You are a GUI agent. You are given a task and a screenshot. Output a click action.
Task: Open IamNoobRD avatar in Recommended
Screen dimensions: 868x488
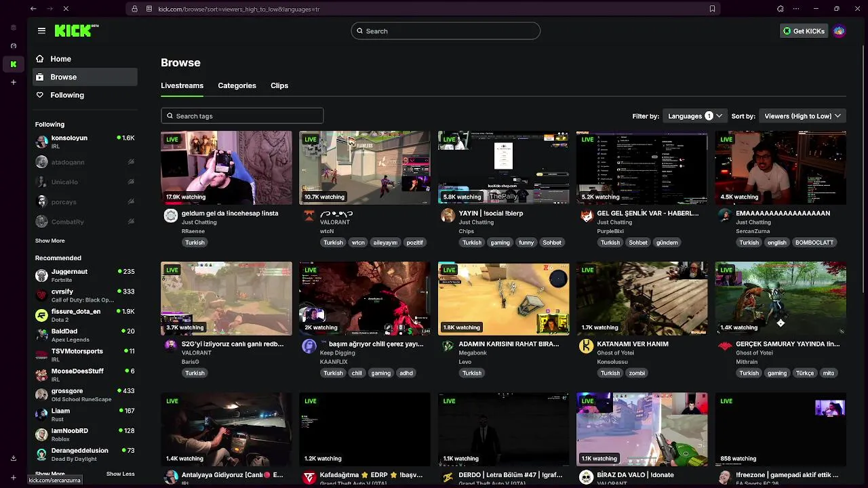coord(42,434)
